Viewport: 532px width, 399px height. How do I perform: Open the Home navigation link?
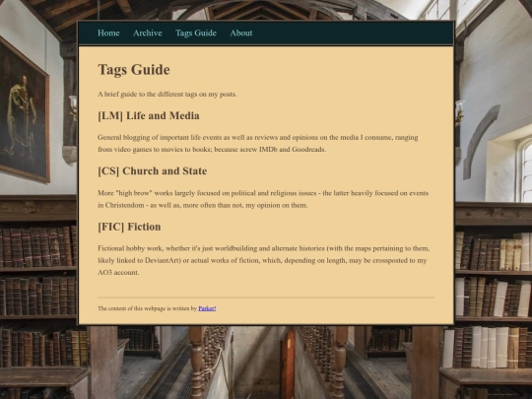click(x=108, y=33)
